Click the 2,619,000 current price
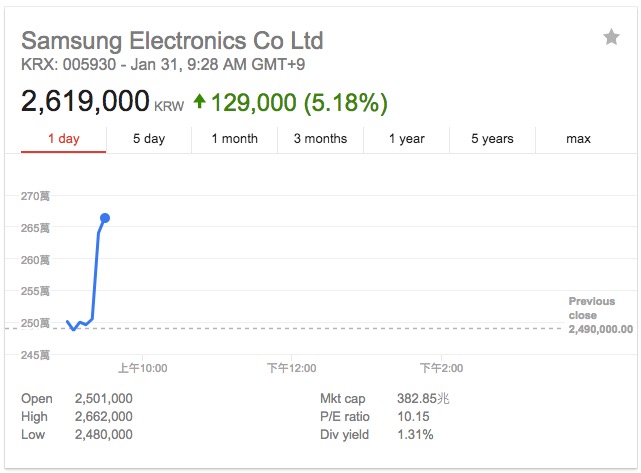This screenshot has height=473, width=641. coord(85,102)
